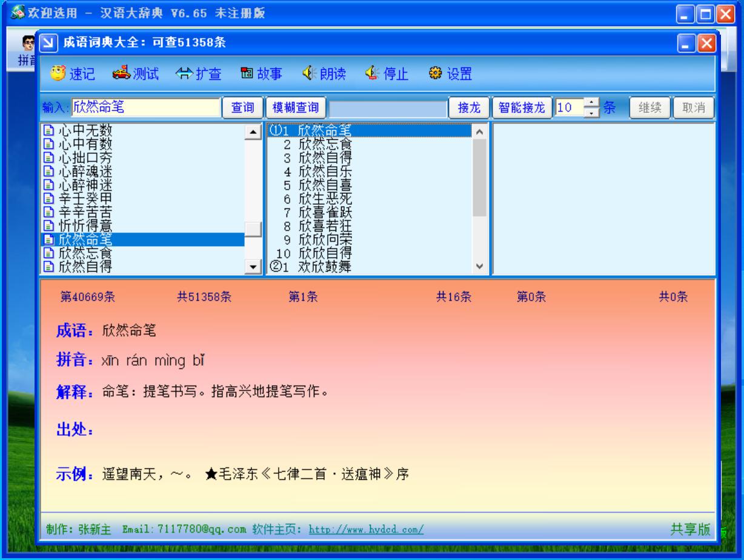This screenshot has height=560, width=744.
Task: Click the 共16条 counter text
Action: pos(454,297)
